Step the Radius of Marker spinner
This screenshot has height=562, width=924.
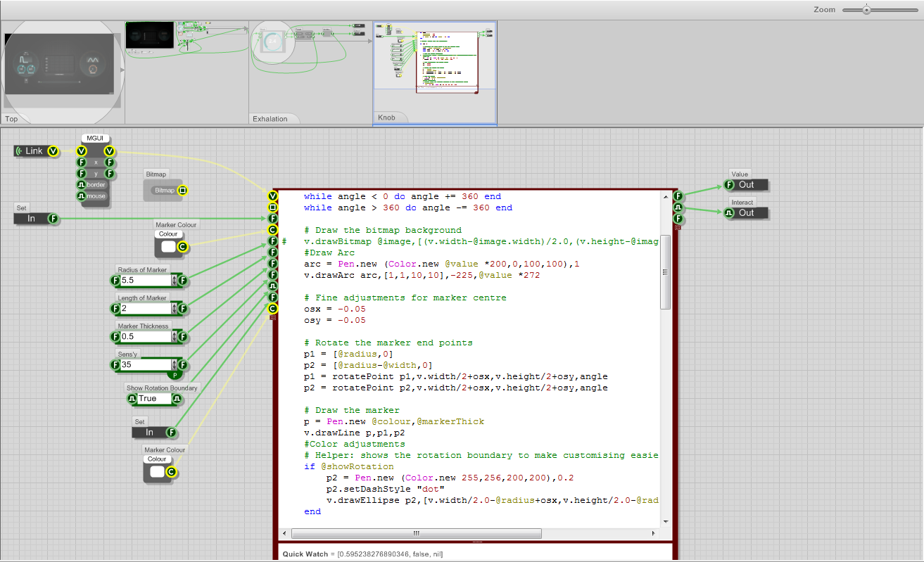pyautogui.click(x=175, y=281)
